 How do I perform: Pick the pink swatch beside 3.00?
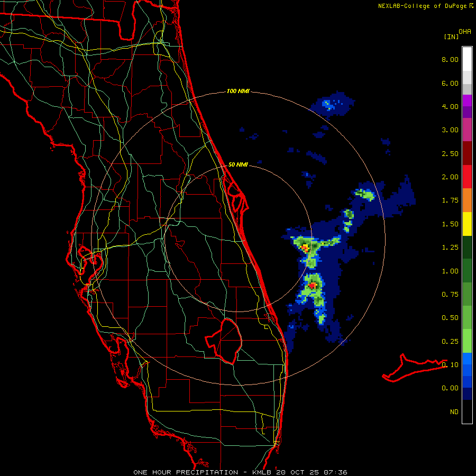tap(467, 130)
